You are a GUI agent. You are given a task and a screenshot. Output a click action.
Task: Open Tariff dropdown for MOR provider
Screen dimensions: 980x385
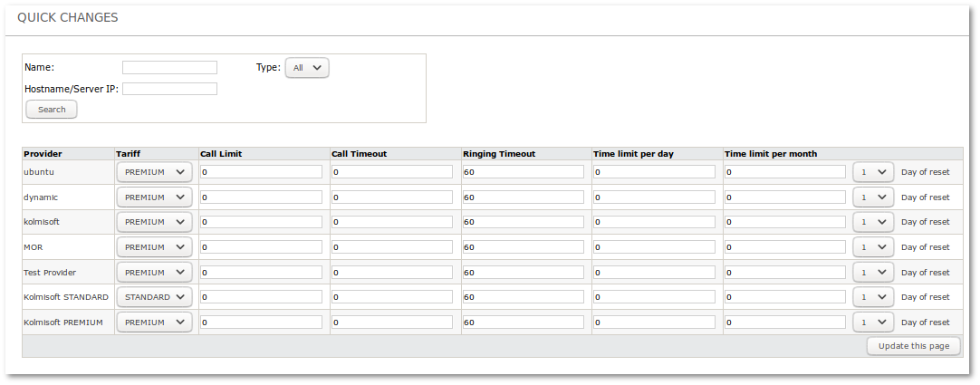click(x=154, y=247)
